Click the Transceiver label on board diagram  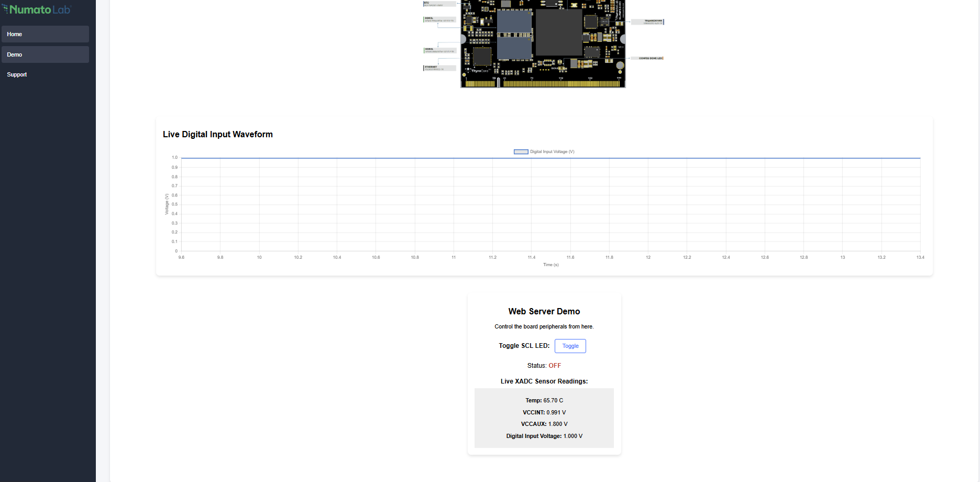click(648, 21)
